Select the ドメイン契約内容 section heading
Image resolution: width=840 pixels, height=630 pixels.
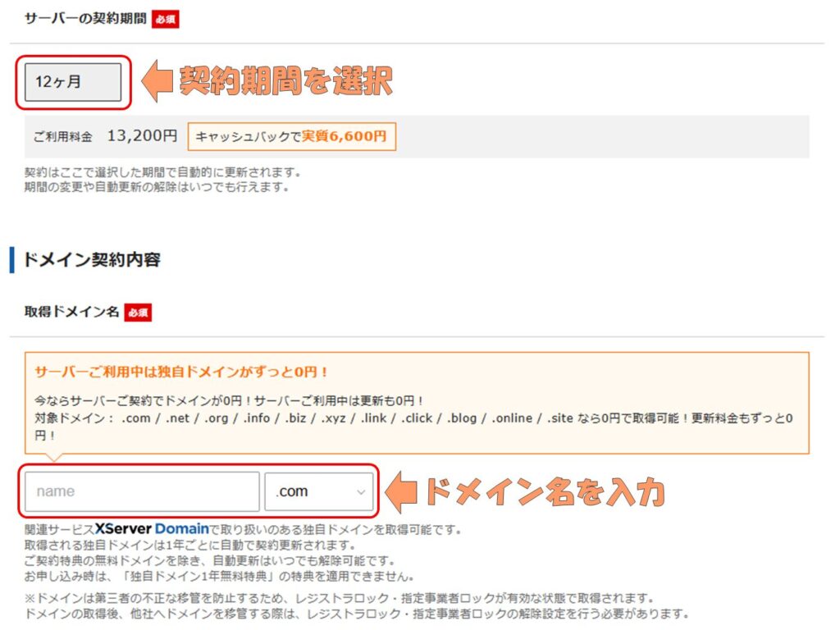[x=92, y=260]
